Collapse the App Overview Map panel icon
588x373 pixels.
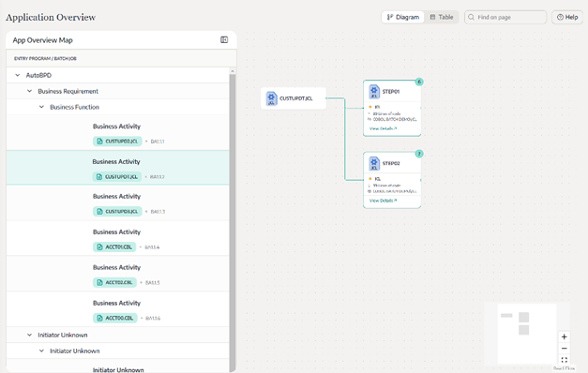tap(224, 39)
